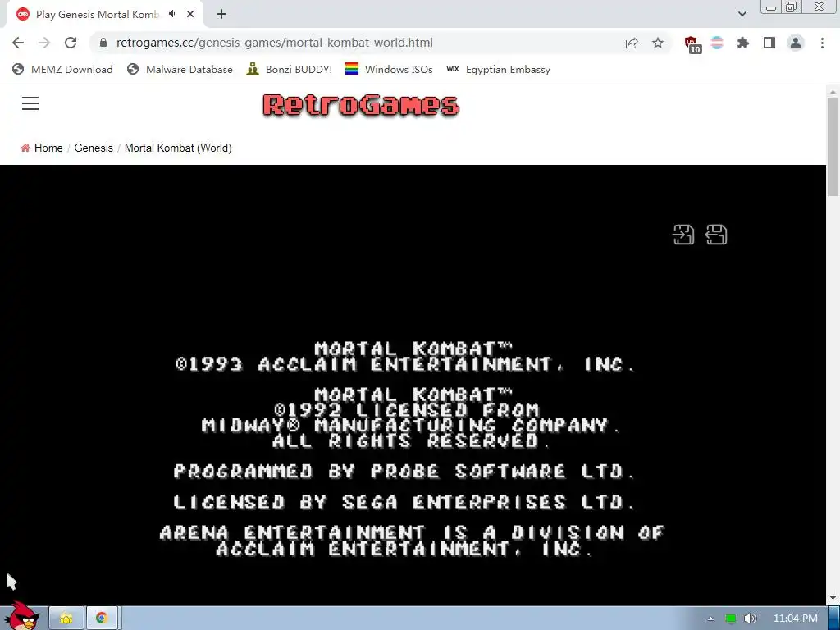
Task: Open the MEMZ Download bookmark
Action: (62, 69)
